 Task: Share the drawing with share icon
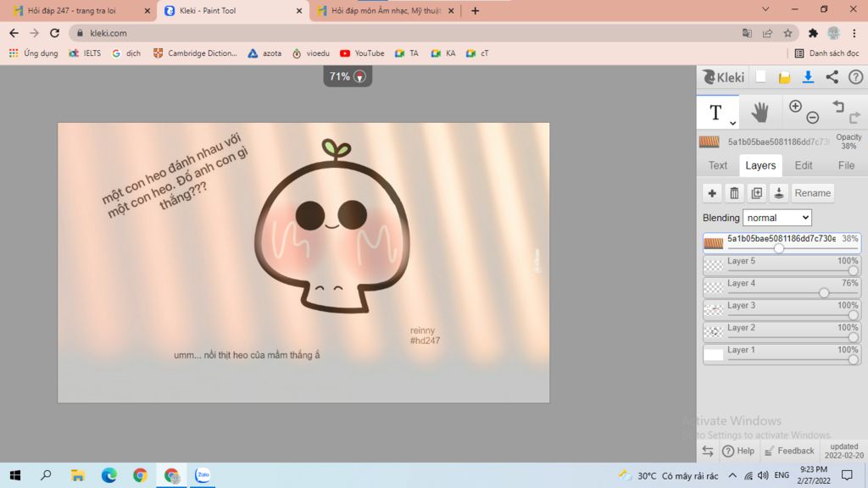[832, 77]
